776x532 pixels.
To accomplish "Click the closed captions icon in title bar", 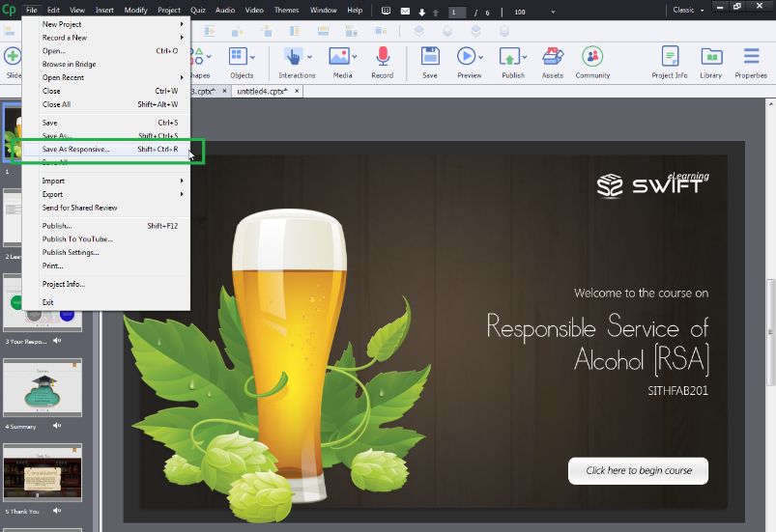I will point(386,11).
